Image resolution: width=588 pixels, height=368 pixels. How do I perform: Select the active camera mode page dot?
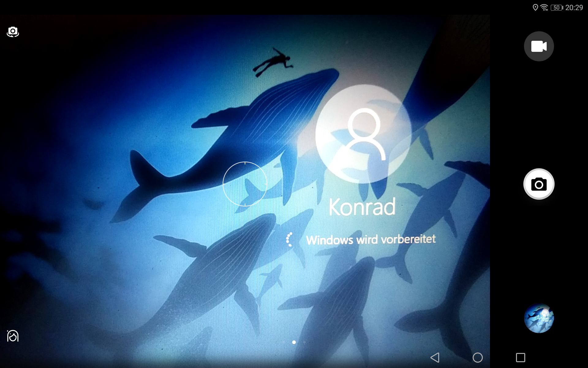coord(294,342)
